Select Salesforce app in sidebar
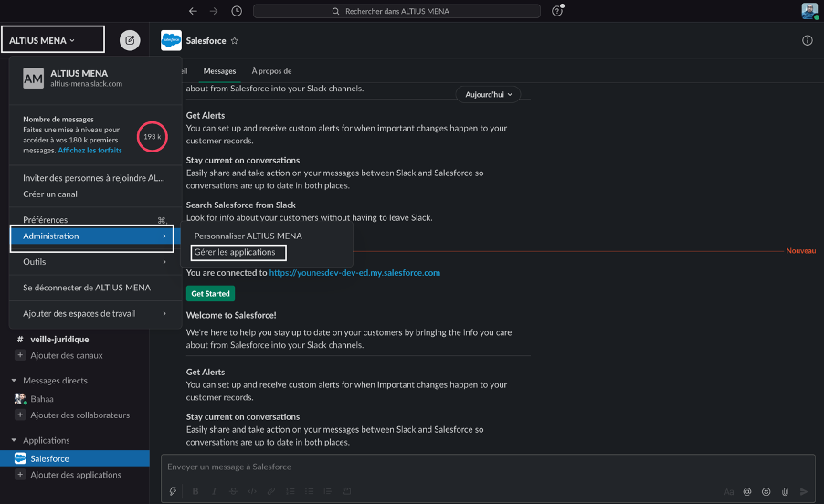Viewport: 824px width, 504px height. click(75, 458)
